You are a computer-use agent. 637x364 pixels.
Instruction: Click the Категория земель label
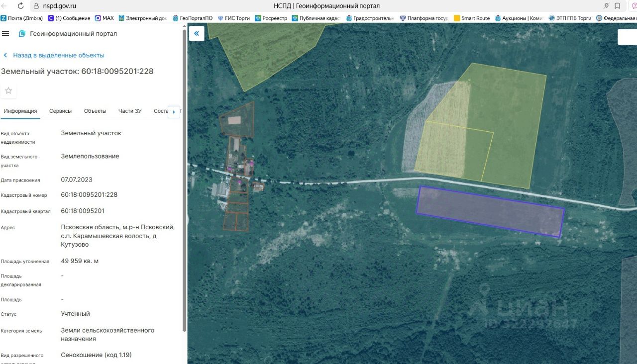(x=21, y=331)
